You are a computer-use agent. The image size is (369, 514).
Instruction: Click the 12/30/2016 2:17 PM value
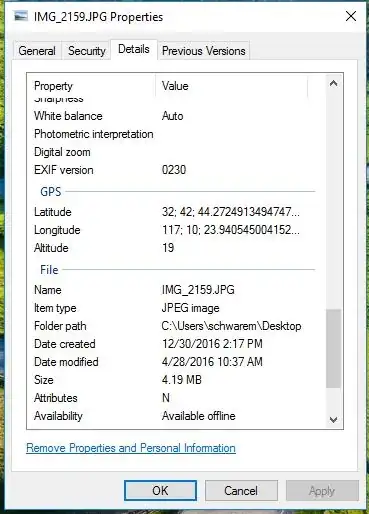click(x=212, y=344)
